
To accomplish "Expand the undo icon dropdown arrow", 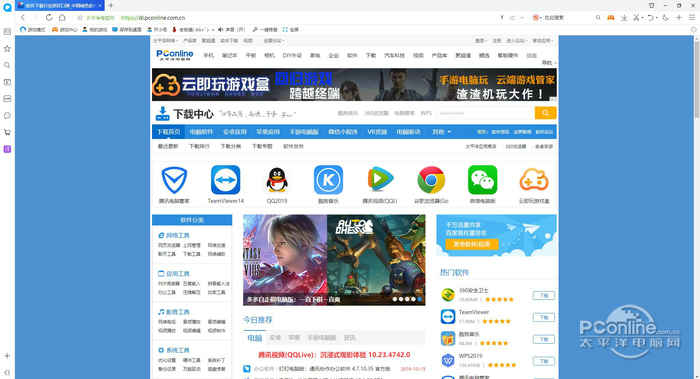I will pos(657,18).
